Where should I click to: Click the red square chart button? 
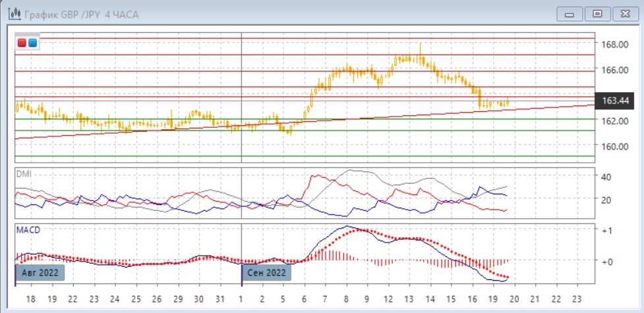click(22, 43)
